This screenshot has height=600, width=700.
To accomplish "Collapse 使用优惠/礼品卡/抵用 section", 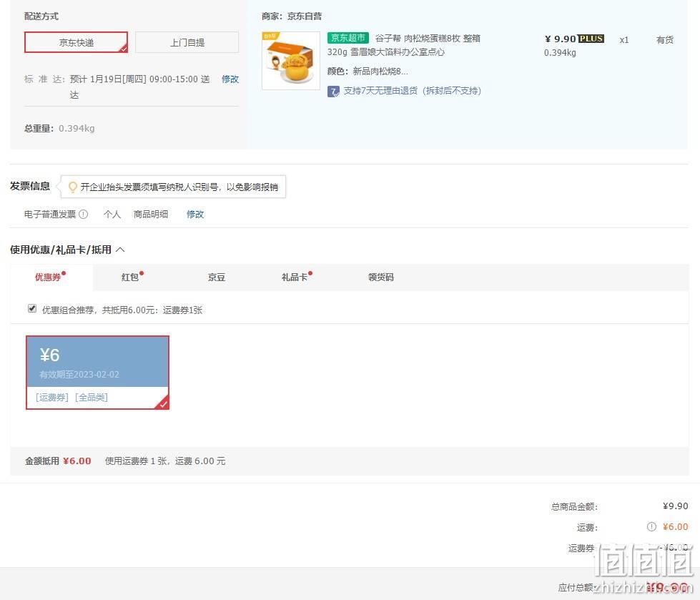I will [x=120, y=250].
